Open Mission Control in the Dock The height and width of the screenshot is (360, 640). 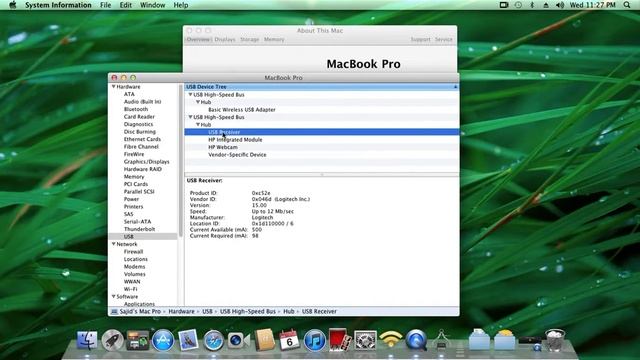point(138,340)
